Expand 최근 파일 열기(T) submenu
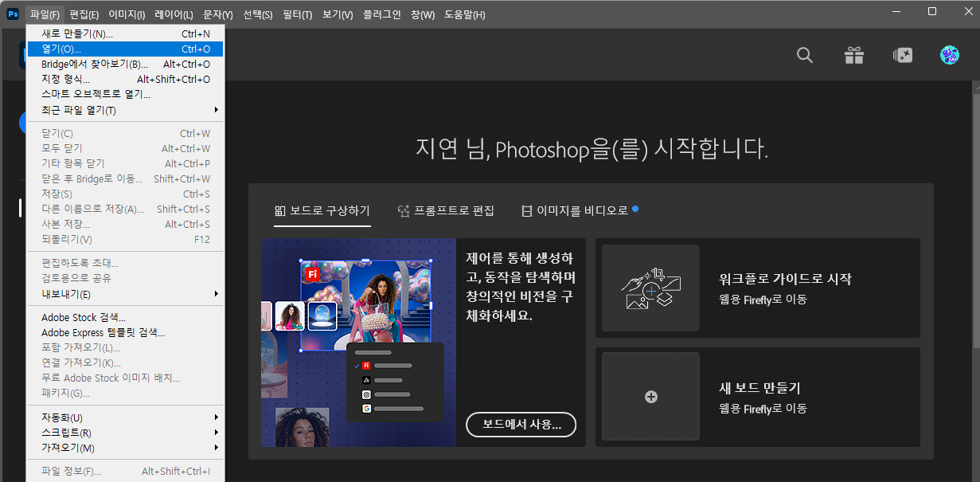980x482 pixels. pos(125,110)
